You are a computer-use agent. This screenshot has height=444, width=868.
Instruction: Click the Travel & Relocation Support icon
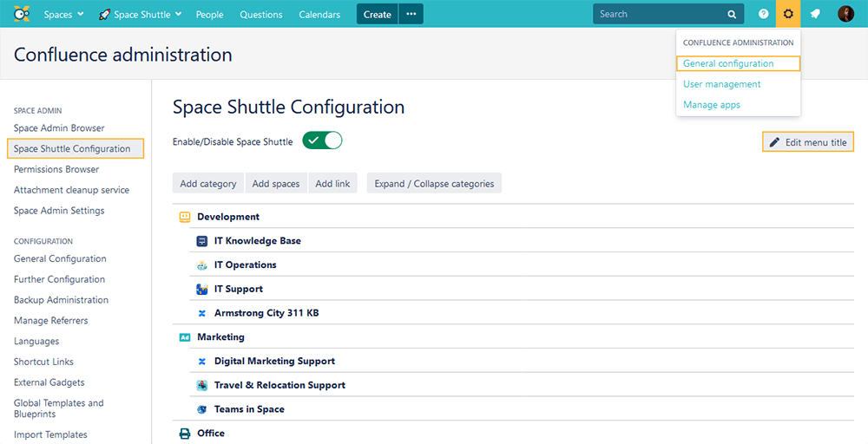(202, 385)
